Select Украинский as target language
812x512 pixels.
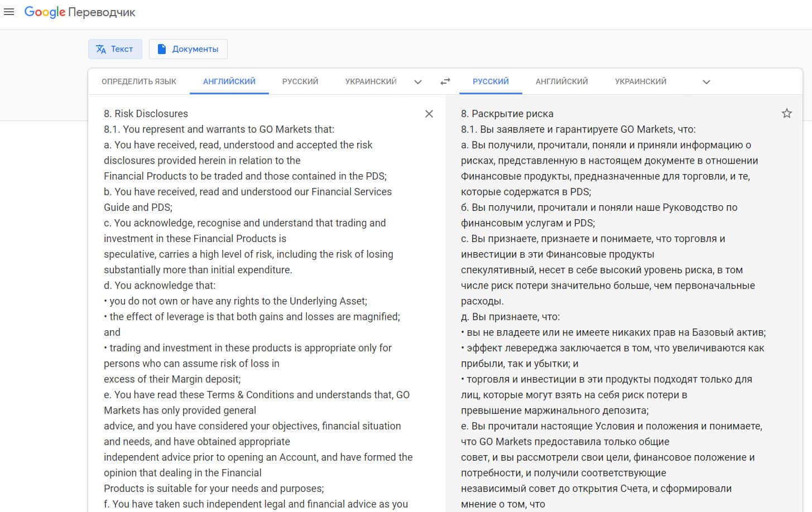pyautogui.click(x=640, y=81)
